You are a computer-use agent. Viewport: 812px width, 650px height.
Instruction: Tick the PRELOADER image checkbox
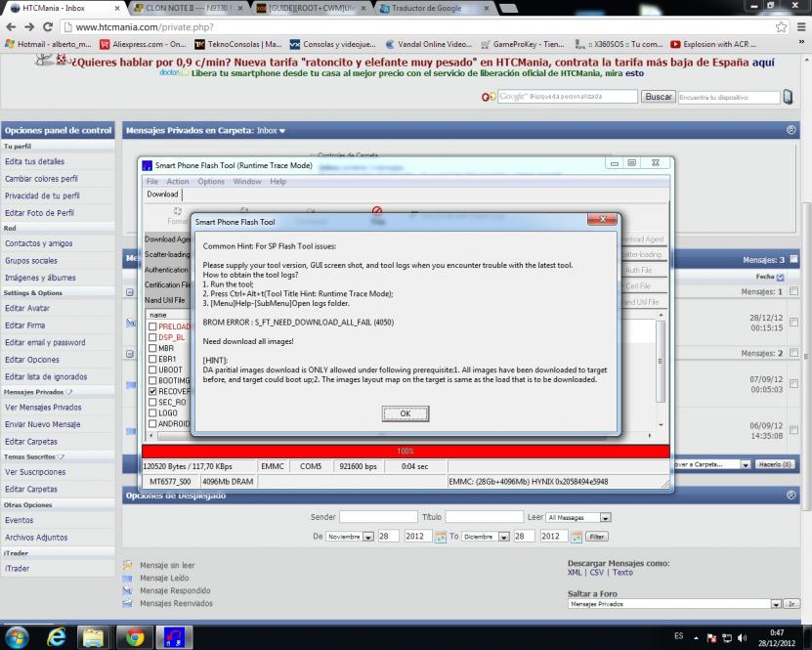click(152, 326)
